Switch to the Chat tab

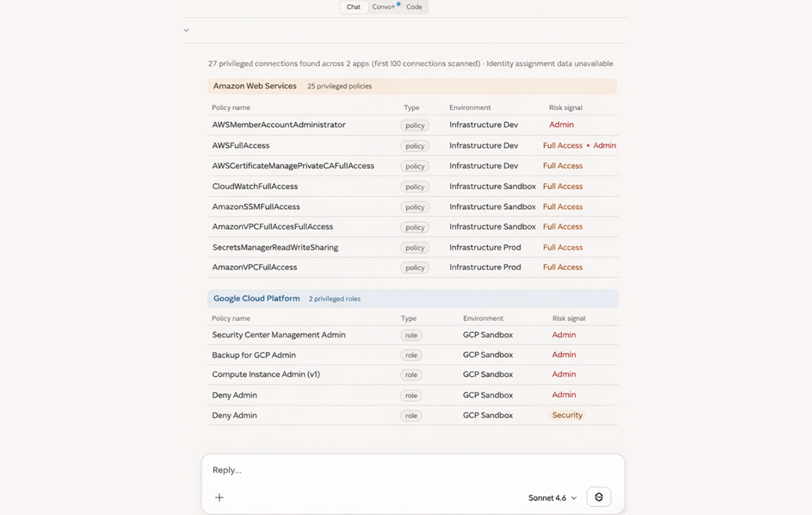pyautogui.click(x=354, y=7)
